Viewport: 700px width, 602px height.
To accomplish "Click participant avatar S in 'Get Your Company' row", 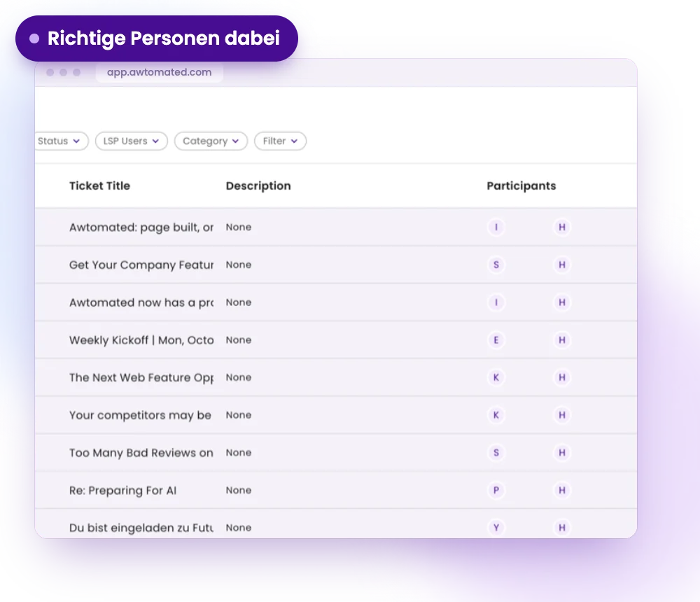I will coord(496,265).
